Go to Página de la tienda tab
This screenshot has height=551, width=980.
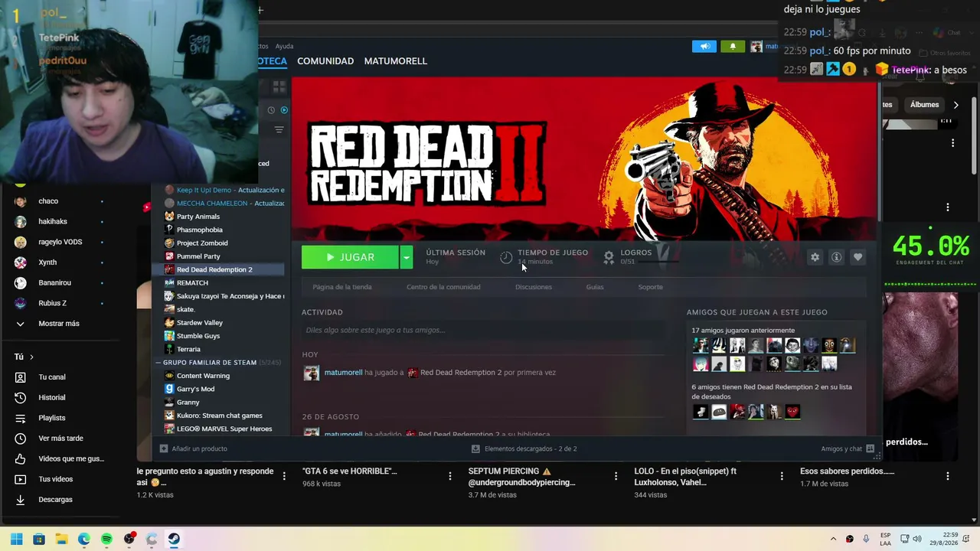[342, 287]
